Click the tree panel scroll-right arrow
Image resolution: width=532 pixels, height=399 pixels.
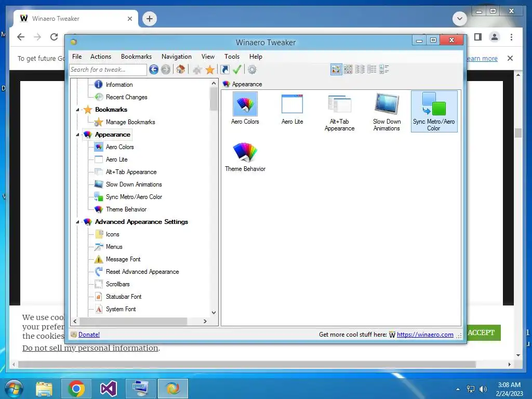205,321
